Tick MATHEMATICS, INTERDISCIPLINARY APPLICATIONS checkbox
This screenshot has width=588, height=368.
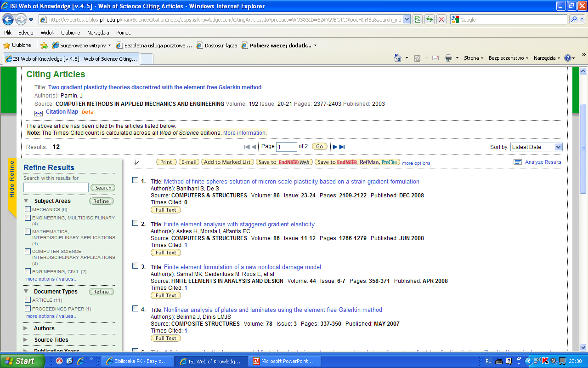28,231
